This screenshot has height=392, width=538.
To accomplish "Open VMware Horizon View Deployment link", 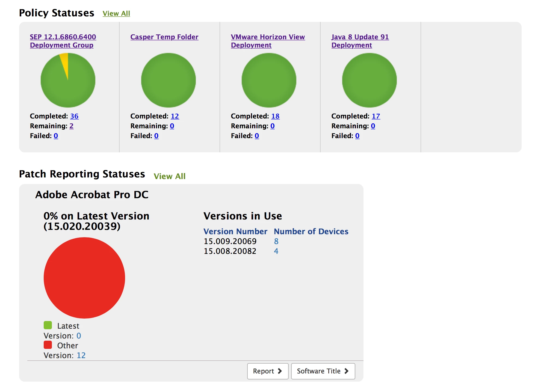I will pos(268,41).
